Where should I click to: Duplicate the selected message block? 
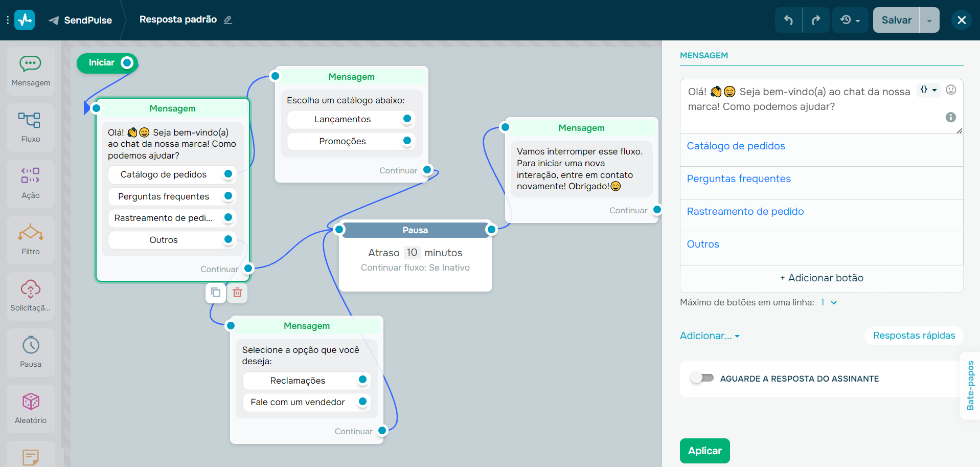click(x=215, y=293)
